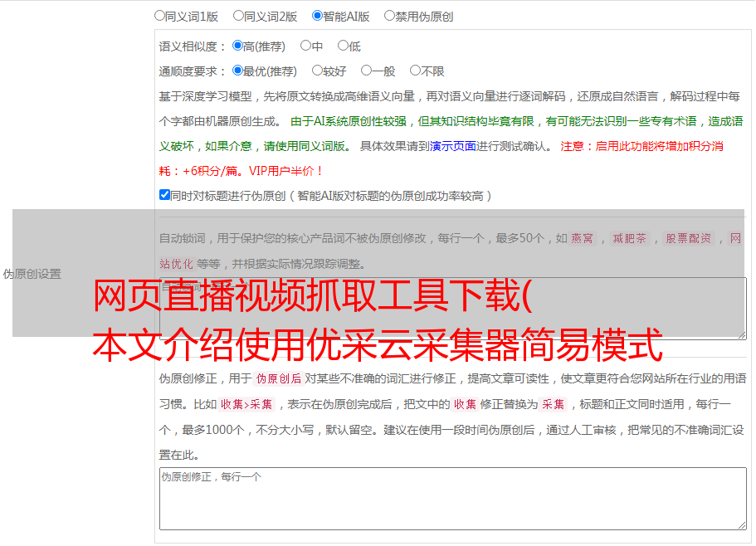This screenshot has height=546, width=756.
Task: Click the 收集>采集 example tag
Action: (x=246, y=404)
